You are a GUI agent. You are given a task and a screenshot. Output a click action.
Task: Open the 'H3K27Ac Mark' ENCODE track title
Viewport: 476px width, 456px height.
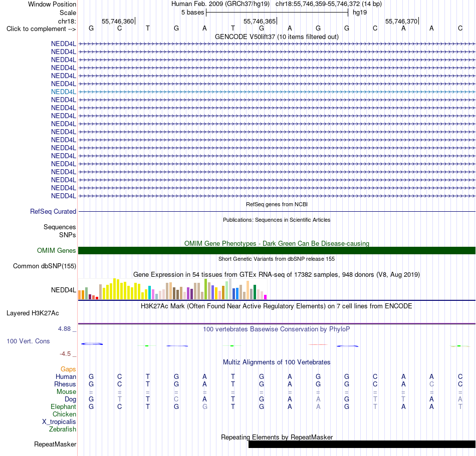[x=277, y=306]
